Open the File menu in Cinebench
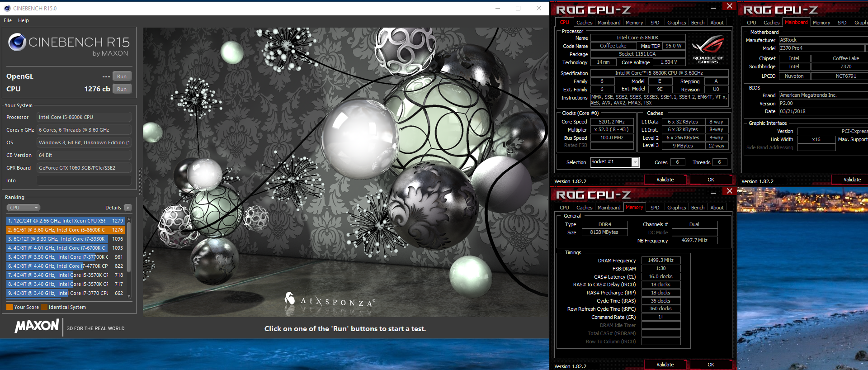 pyautogui.click(x=8, y=20)
